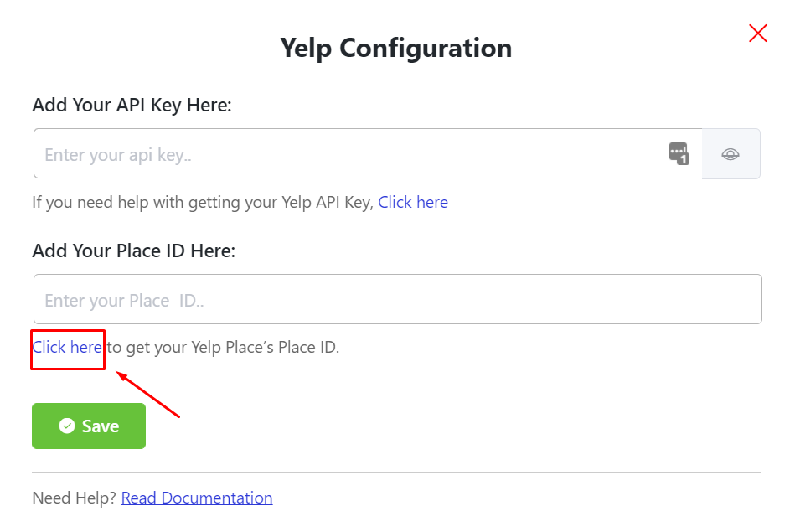Click the Yelp Configuration heading
This screenshot has height=532, width=795.
coord(396,48)
